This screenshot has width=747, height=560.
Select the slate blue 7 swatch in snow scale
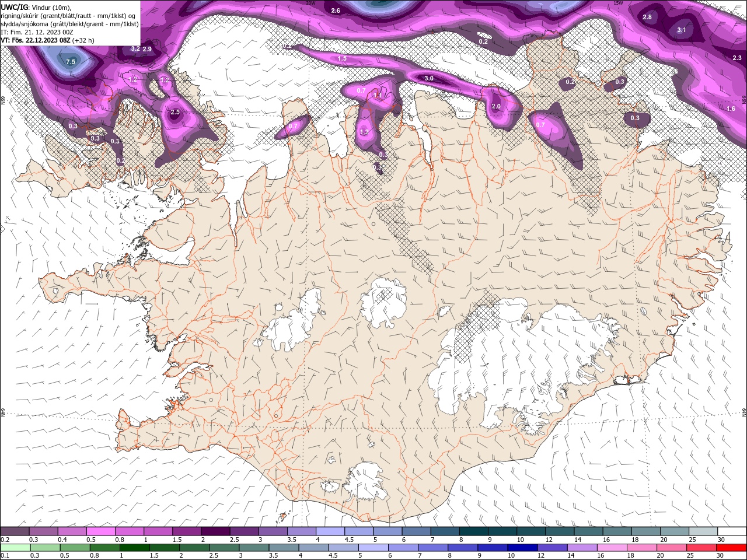(445, 531)
